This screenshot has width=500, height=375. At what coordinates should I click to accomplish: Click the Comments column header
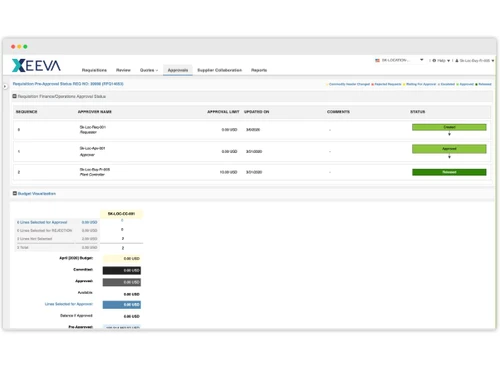(x=338, y=112)
